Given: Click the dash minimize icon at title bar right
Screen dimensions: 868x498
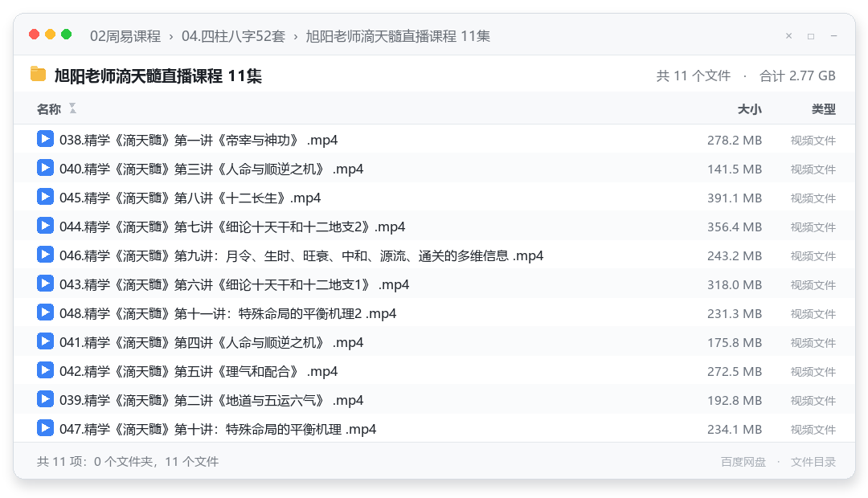Looking at the screenshot, I should (x=833, y=36).
